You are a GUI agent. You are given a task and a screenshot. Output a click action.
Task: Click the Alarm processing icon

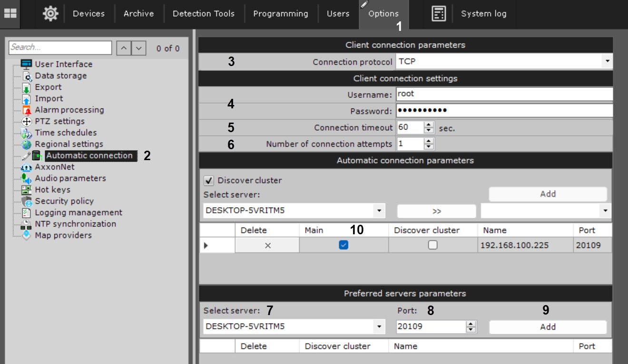click(27, 110)
